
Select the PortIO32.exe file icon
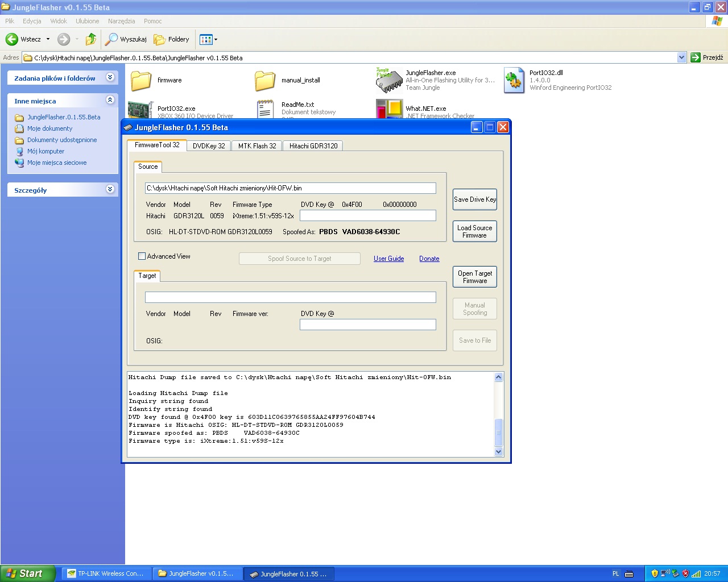[141, 109]
